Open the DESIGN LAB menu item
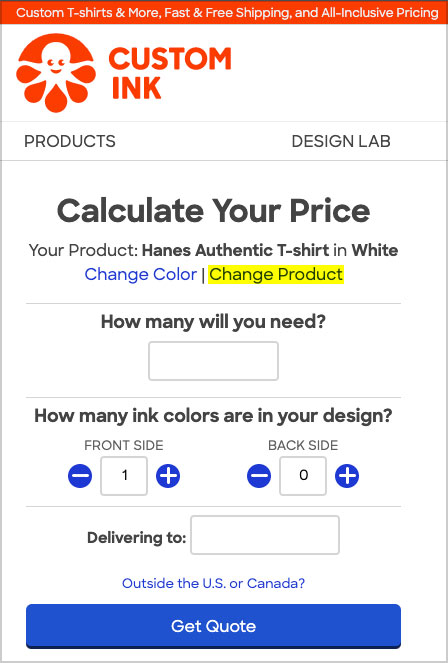This screenshot has height=663, width=448. (x=341, y=141)
